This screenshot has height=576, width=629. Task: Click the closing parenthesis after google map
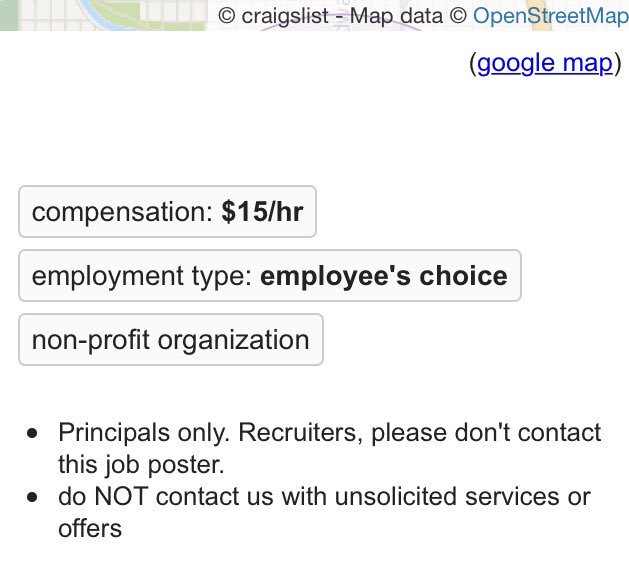click(x=618, y=64)
